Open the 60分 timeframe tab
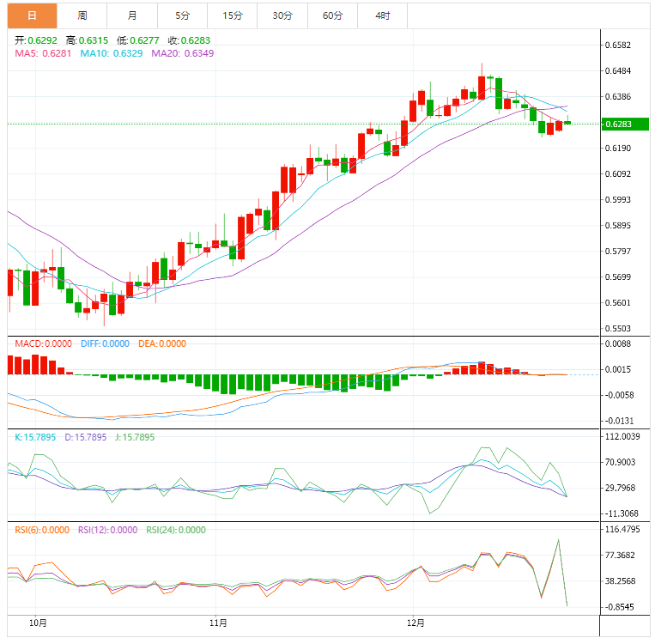 pos(333,15)
